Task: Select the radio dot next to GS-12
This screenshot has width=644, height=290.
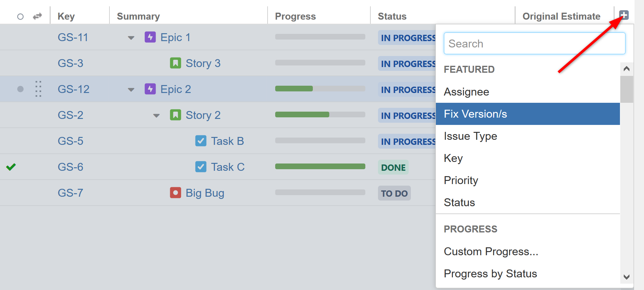Action: [20, 89]
